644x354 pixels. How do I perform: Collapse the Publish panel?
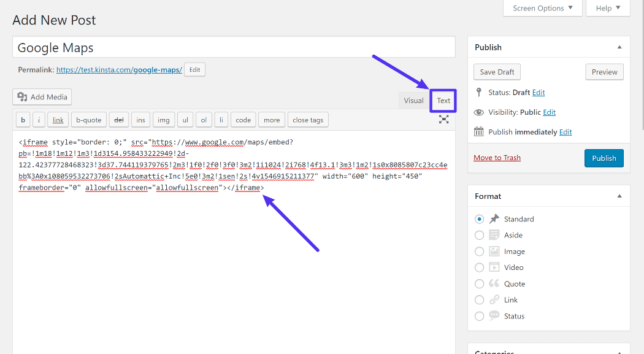coord(619,47)
